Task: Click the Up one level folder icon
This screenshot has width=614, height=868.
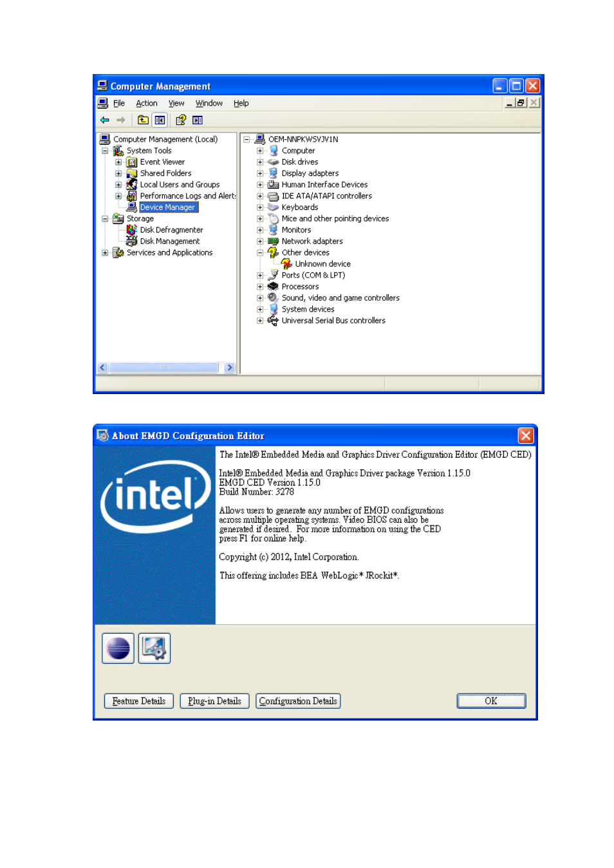Action: [143, 120]
